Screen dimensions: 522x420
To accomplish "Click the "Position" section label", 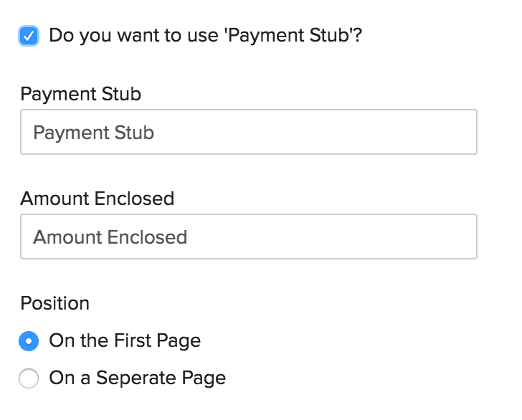I will [x=54, y=303].
